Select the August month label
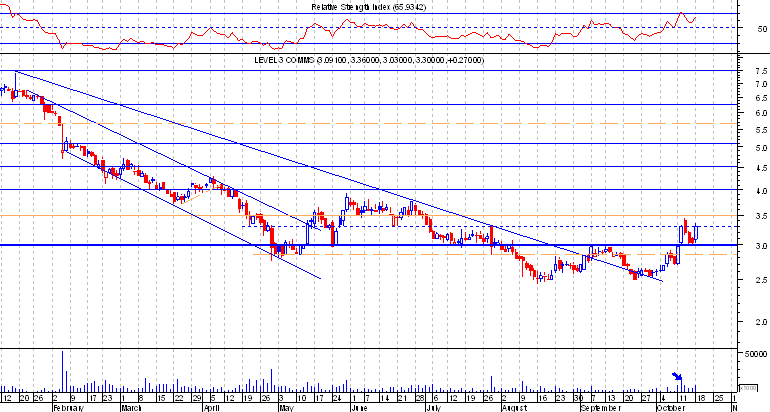This screenshot has height=412, width=770. click(x=514, y=408)
